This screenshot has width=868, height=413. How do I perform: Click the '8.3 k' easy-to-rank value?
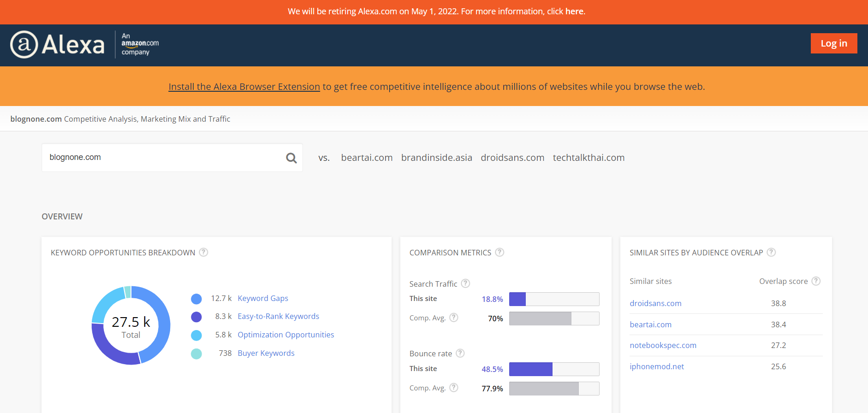click(223, 316)
